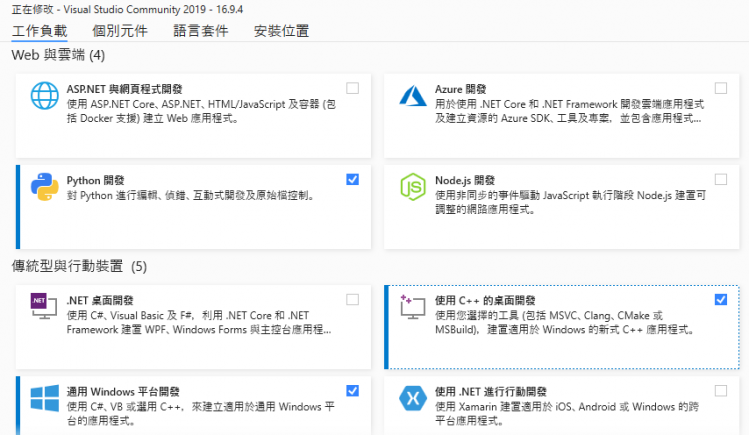This screenshot has height=435, width=749.
Task: Uncheck the 使用 C++ 的桌面開發 checkbox
Action: coord(721,299)
